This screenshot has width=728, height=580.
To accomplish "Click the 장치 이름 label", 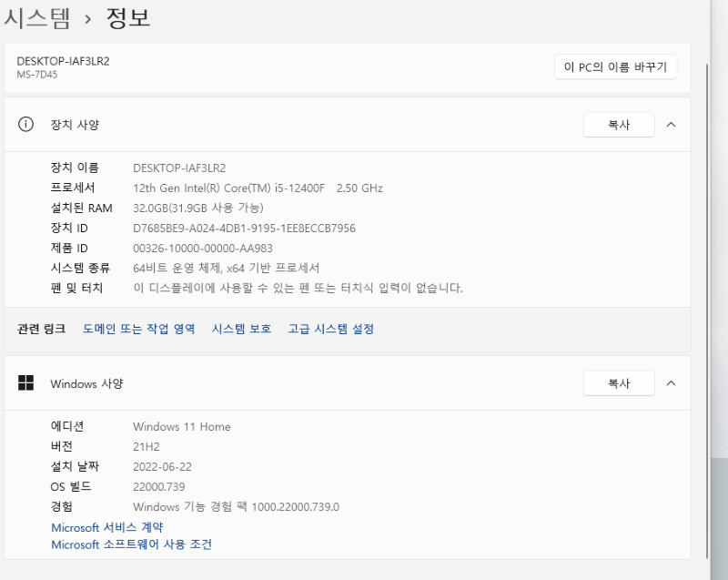I will [x=75, y=168].
